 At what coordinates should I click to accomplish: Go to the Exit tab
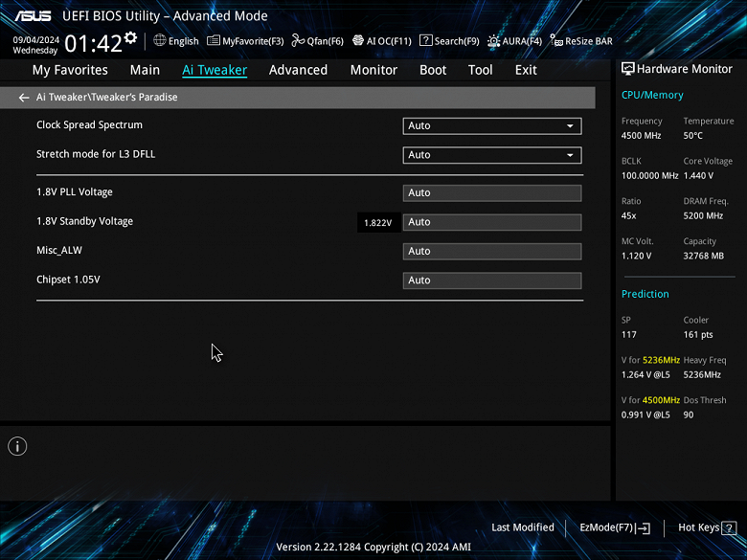point(526,70)
